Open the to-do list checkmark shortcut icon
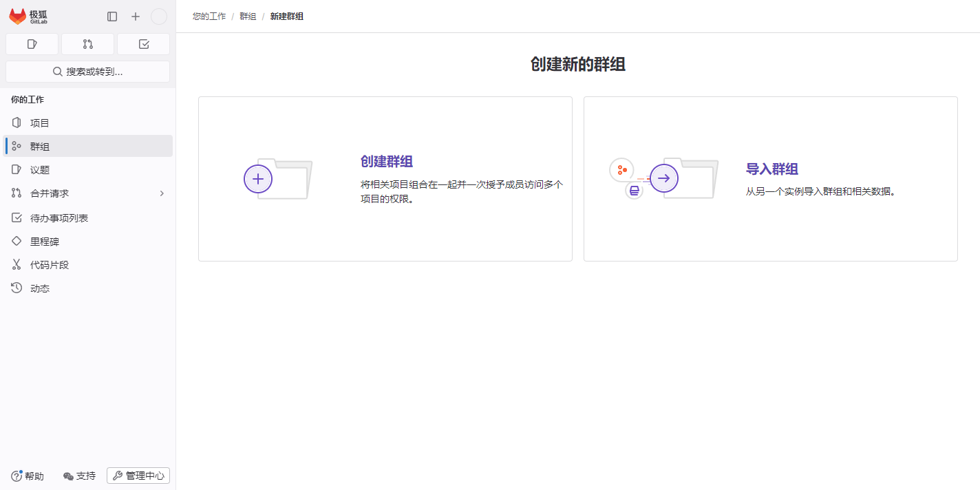The height and width of the screenshot is (490, 980). pos(143,43)
